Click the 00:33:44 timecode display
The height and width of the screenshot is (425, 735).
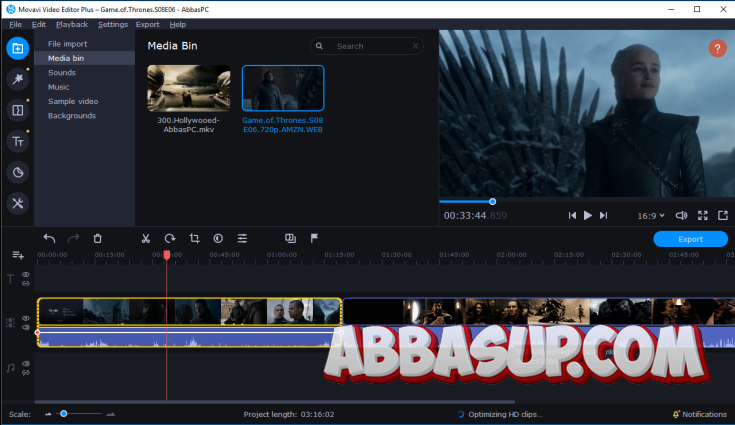(x=475, y=216)
